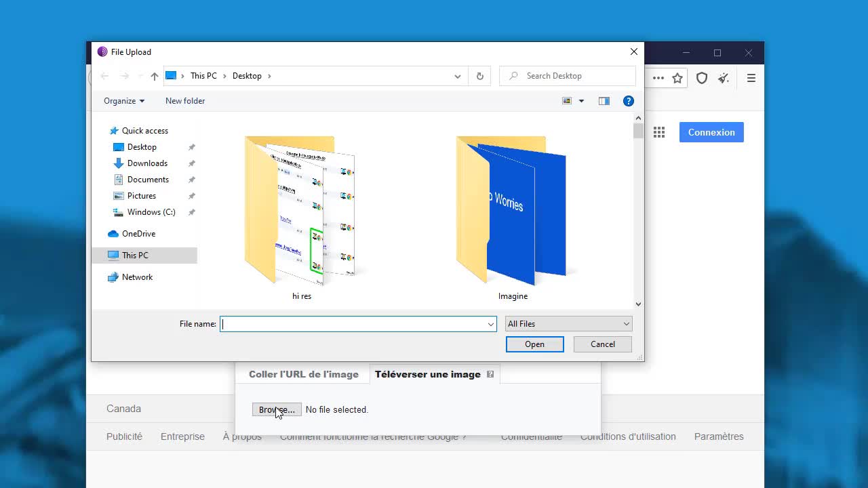Go back with the dialog's back arrow
The image size is (868, 488).
point(104,76)
